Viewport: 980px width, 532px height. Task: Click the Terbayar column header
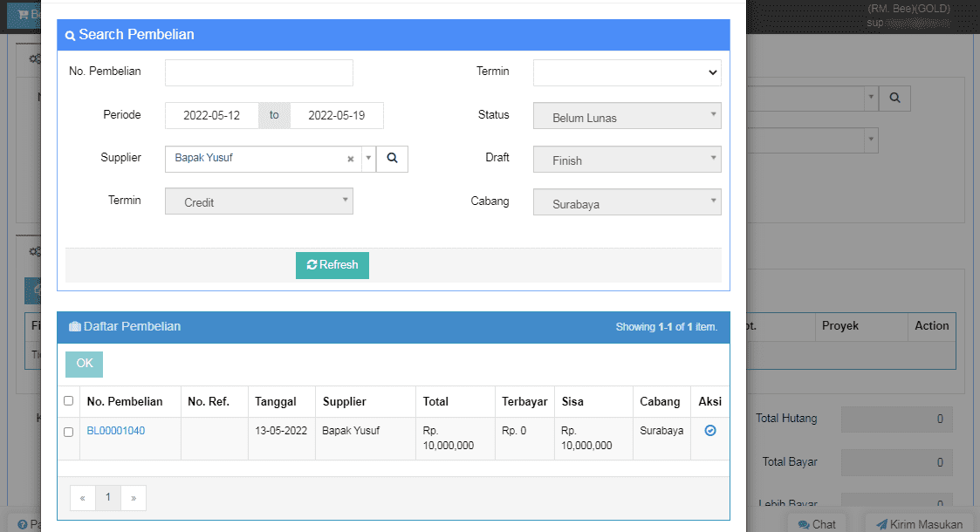(x=524, y=401)
